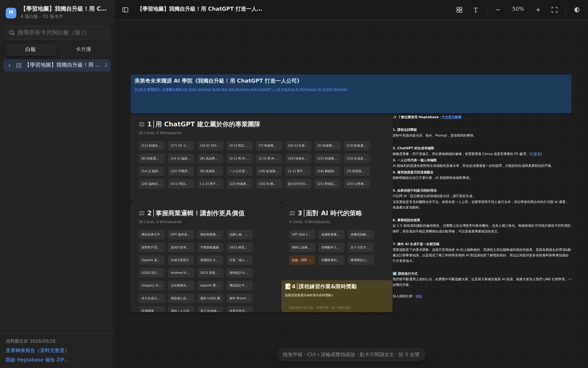Zoom in with the plus icon
The height and width of the screenshot is (368, 588).
click(x=538, y=10)
